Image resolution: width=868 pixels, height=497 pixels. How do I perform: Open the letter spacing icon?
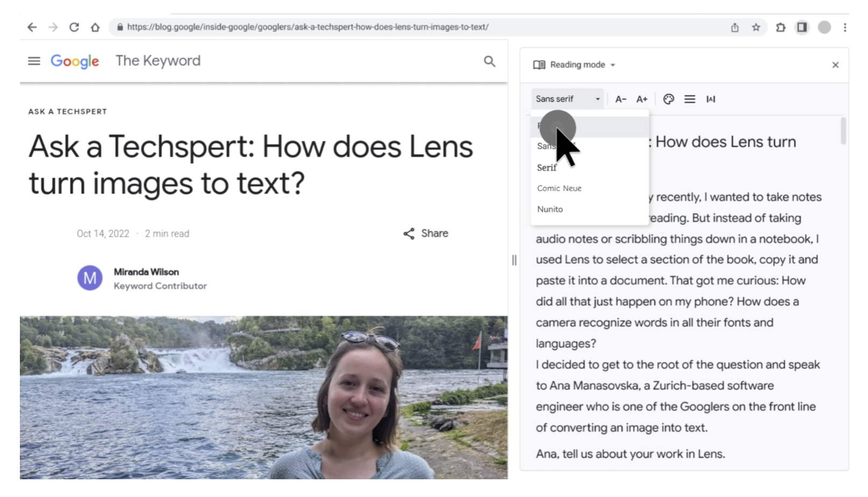click(x=711, y=99)
